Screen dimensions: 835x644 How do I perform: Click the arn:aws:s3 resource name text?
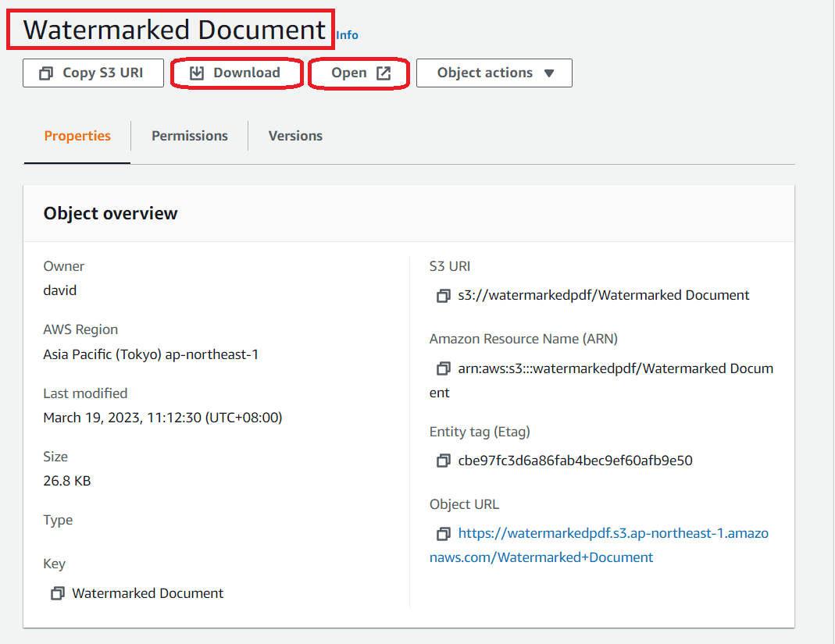point(615,368)
